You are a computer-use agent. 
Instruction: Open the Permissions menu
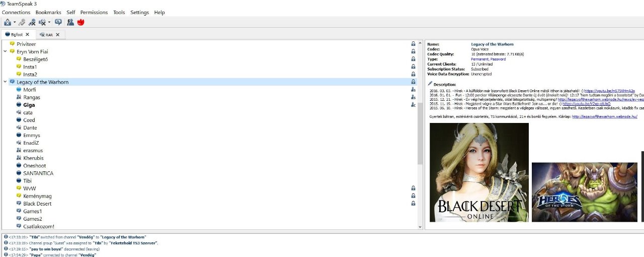94,12
